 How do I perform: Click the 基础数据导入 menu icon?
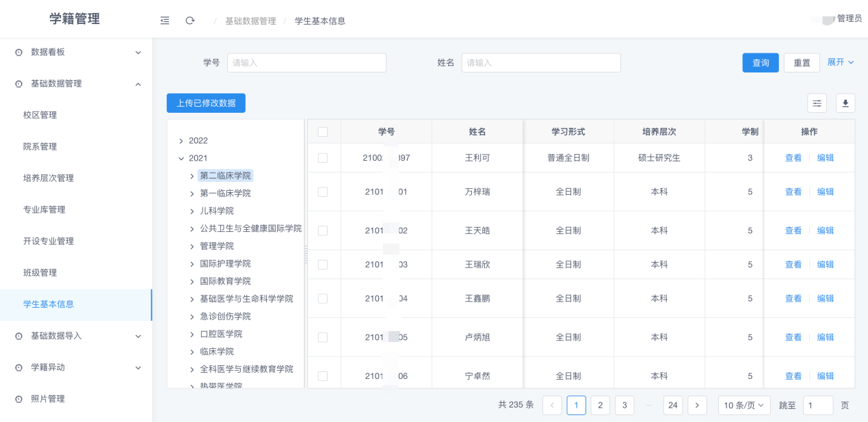tap(17, 336)
